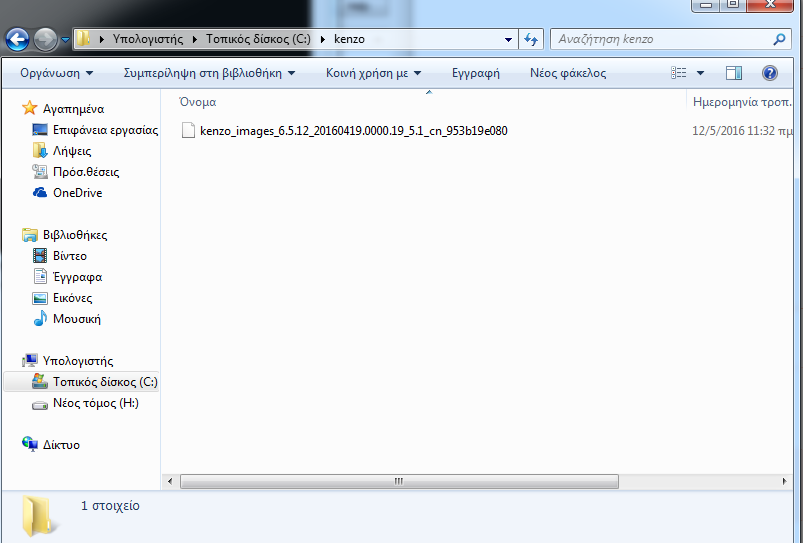Click the Έγγραφα document icon
This screenshot has height=543, width=803.
pos(40,277)
